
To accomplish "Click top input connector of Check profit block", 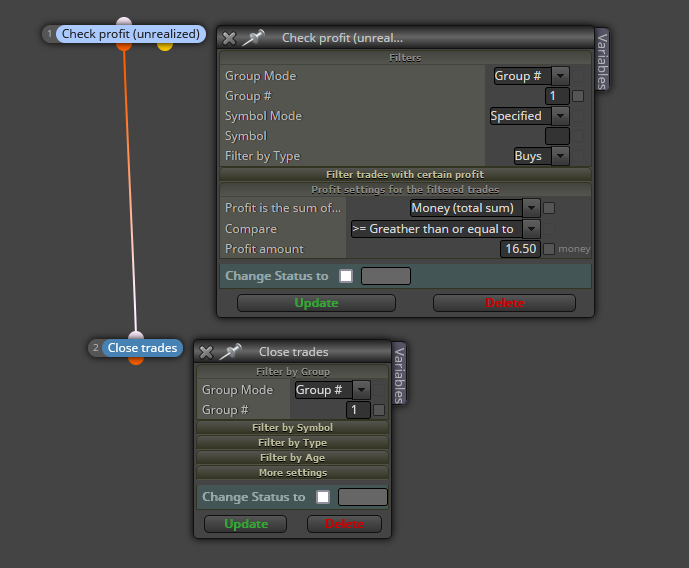I will coord(124,21).
